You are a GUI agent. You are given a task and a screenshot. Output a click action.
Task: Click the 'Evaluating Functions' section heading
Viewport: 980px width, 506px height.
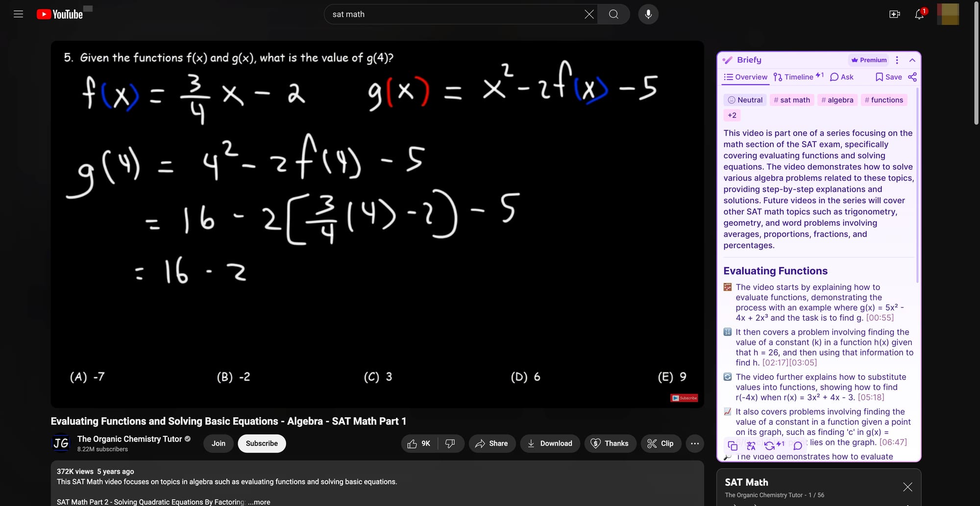[776, 271]
